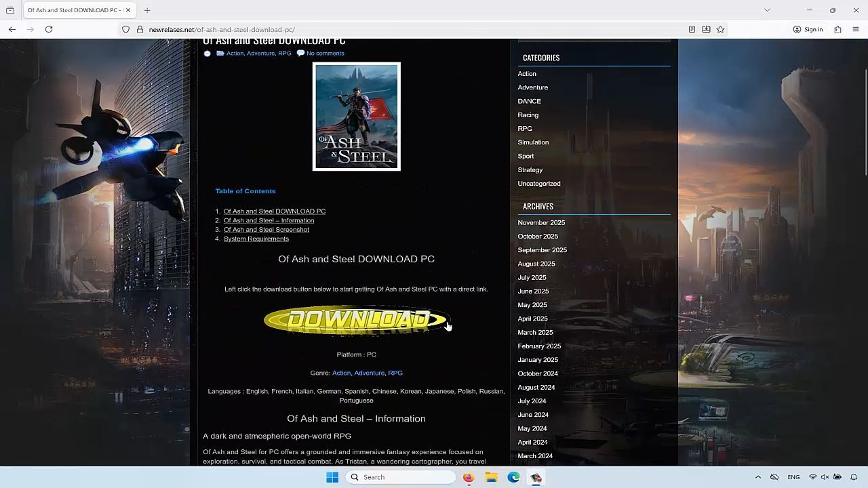Open Firefox from the taskbar
Viewport: 868px width, 488px height.
pyautogui.click(x=469, y=477)
